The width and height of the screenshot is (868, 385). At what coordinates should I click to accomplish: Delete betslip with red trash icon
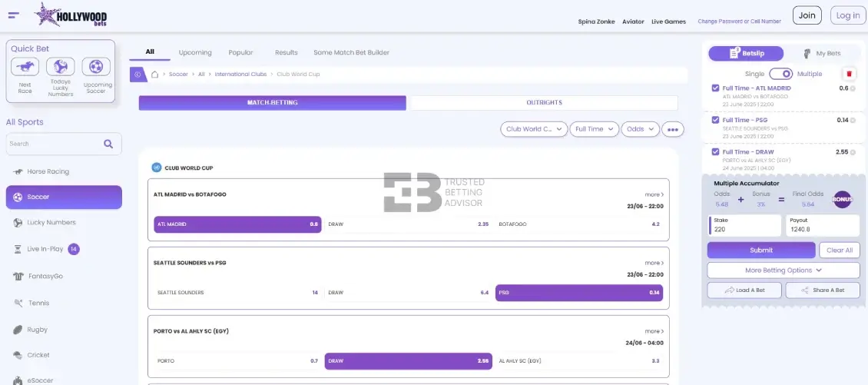click(x=849, y=74)
